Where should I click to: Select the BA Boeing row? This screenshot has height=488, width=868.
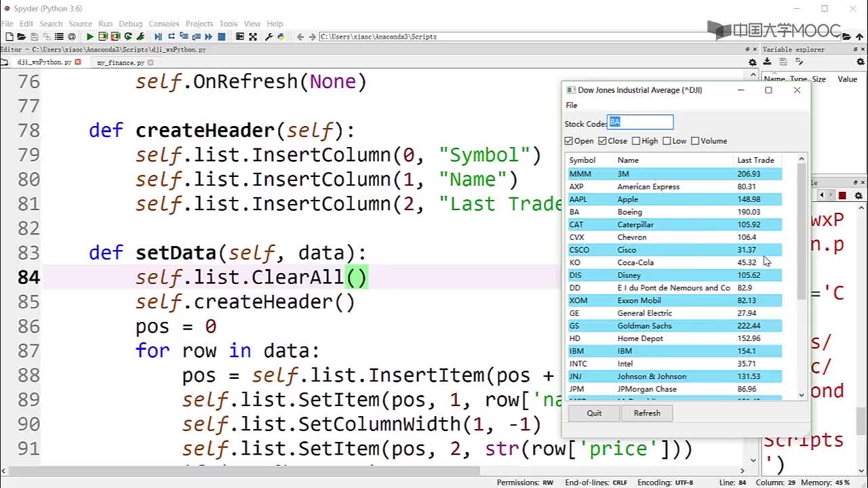pyautogui.click(x=675, y=211)
